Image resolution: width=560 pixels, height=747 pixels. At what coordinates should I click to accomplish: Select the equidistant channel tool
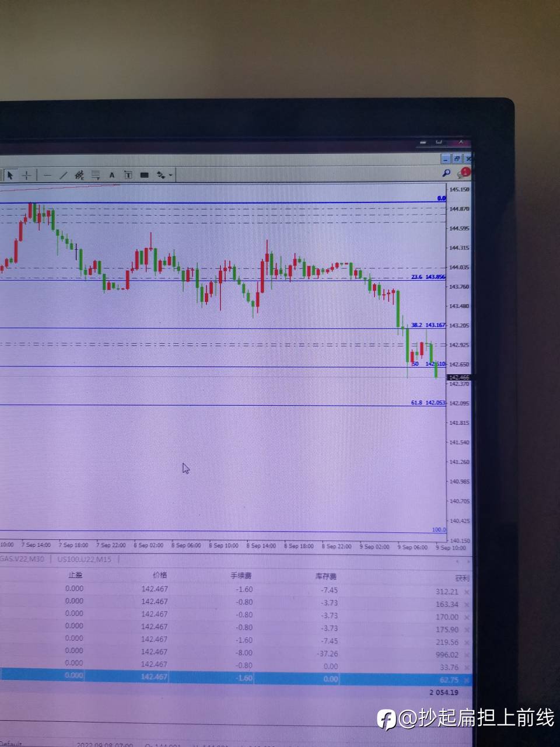tap(79, 175)
